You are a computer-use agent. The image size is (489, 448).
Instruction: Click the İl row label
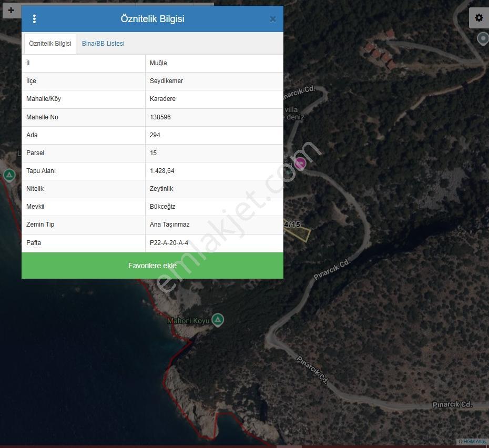(28, 63)
